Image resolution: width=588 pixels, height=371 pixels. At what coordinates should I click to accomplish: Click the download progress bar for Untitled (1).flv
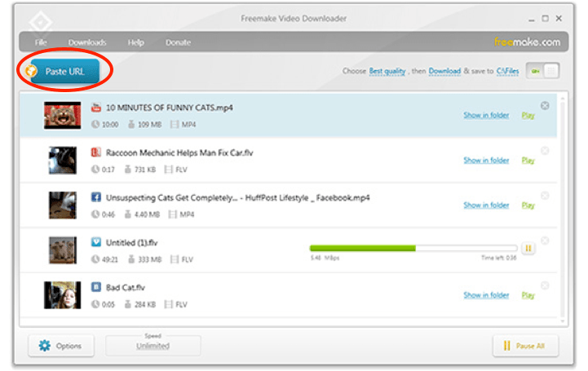[413, 248]
